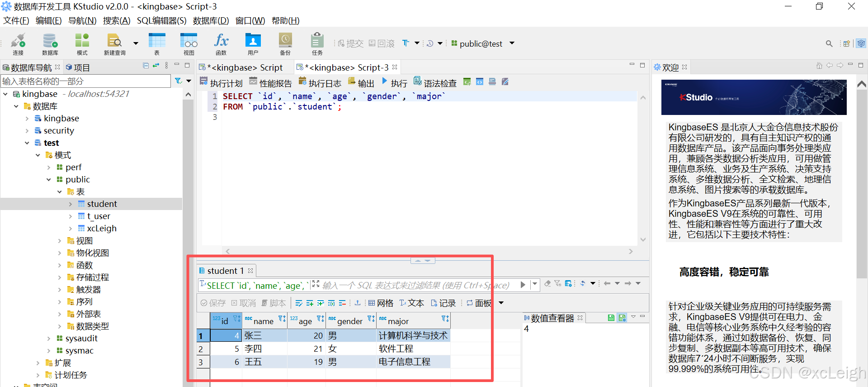Click the link-with-editor arrows icon in navigator

pos(156,66)
